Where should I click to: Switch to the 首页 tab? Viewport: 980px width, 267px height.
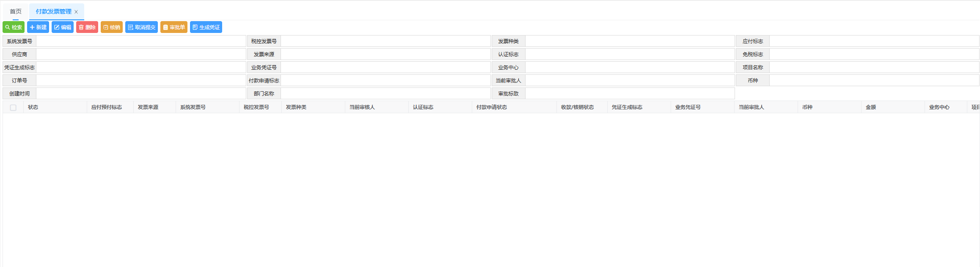coord(16,12)
